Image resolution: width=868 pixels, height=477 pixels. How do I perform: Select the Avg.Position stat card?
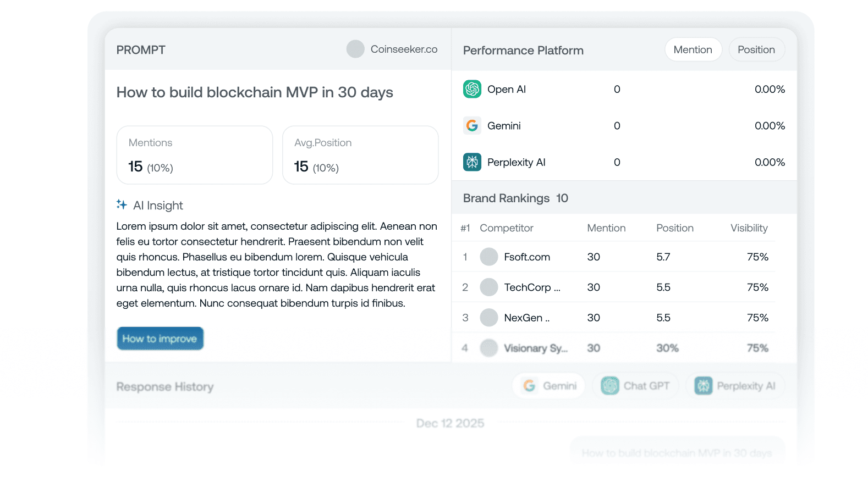coord(360,155)
